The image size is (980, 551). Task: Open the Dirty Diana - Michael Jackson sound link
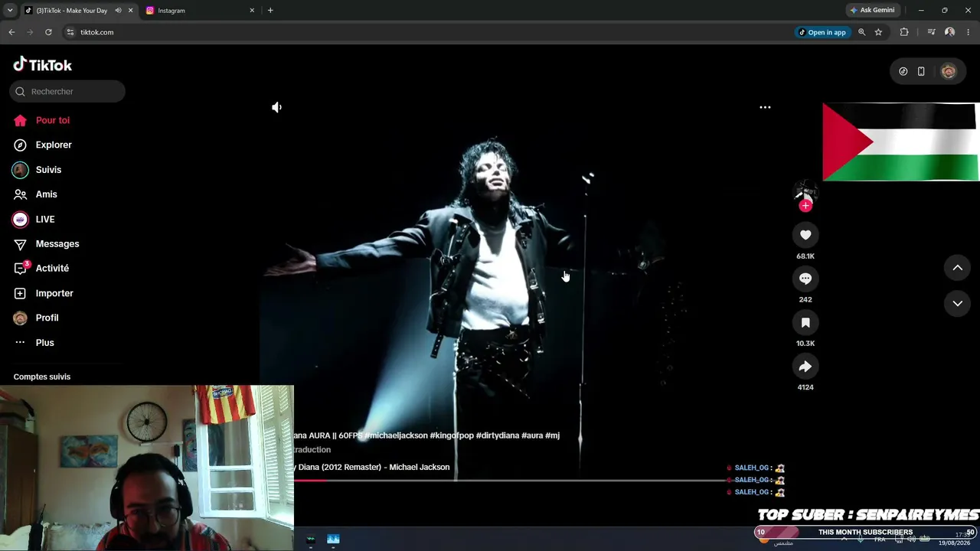pyautogui.click(x=372, y=468)
